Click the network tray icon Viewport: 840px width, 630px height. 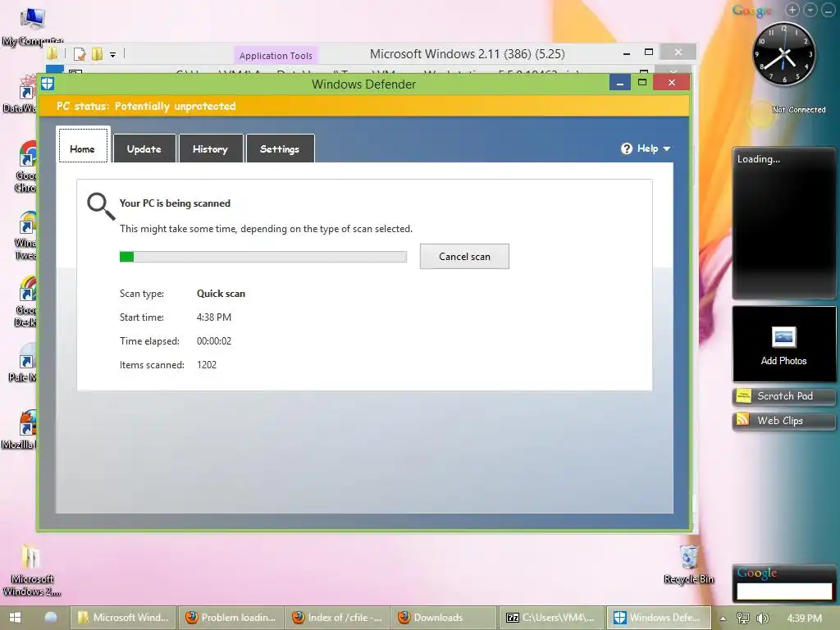click(743, 619)
